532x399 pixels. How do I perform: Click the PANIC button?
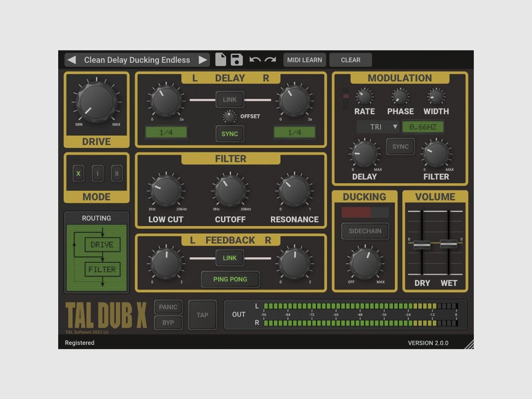coord(168,307)
